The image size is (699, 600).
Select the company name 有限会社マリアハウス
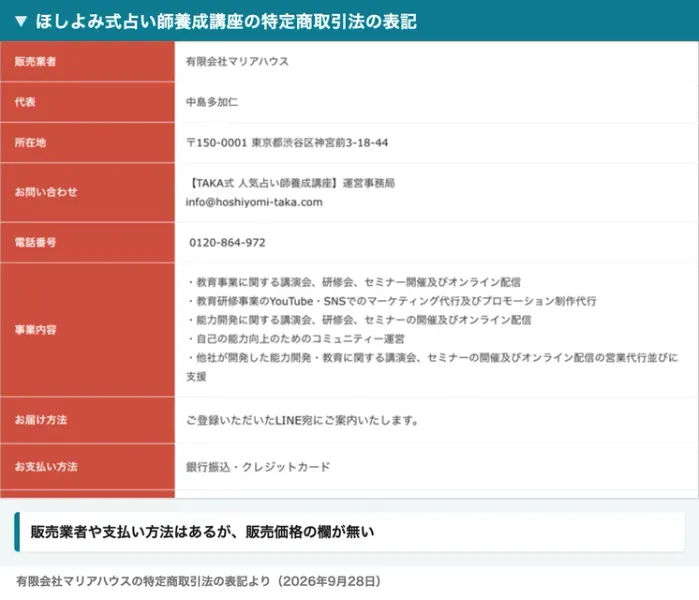click(x=237, y=62)
